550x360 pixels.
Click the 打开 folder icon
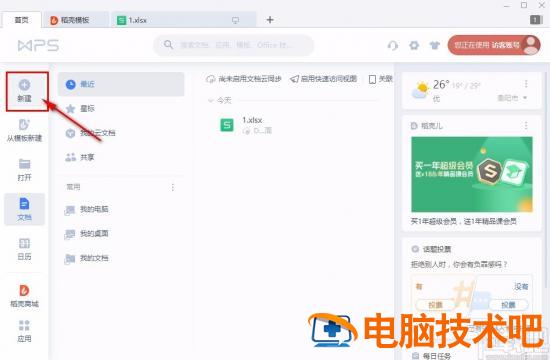click(x=24, y=164)
